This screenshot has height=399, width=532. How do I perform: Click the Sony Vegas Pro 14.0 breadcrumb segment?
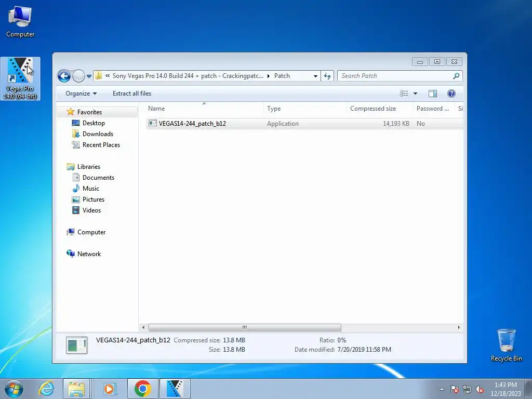click(x=188, y=76)
